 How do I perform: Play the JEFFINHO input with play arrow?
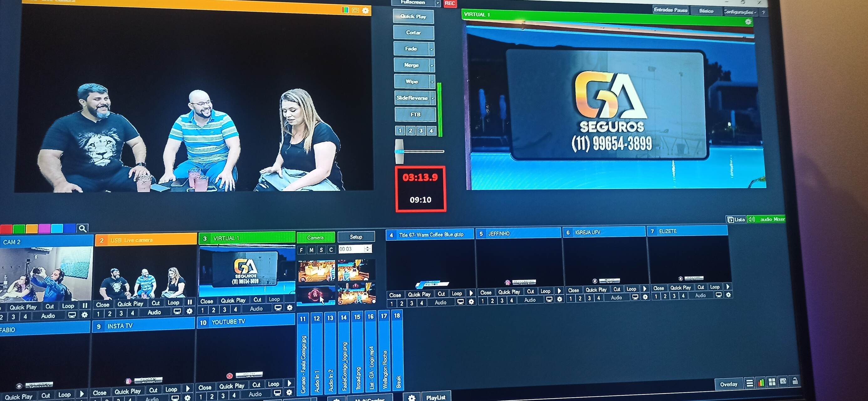[559, 291]
